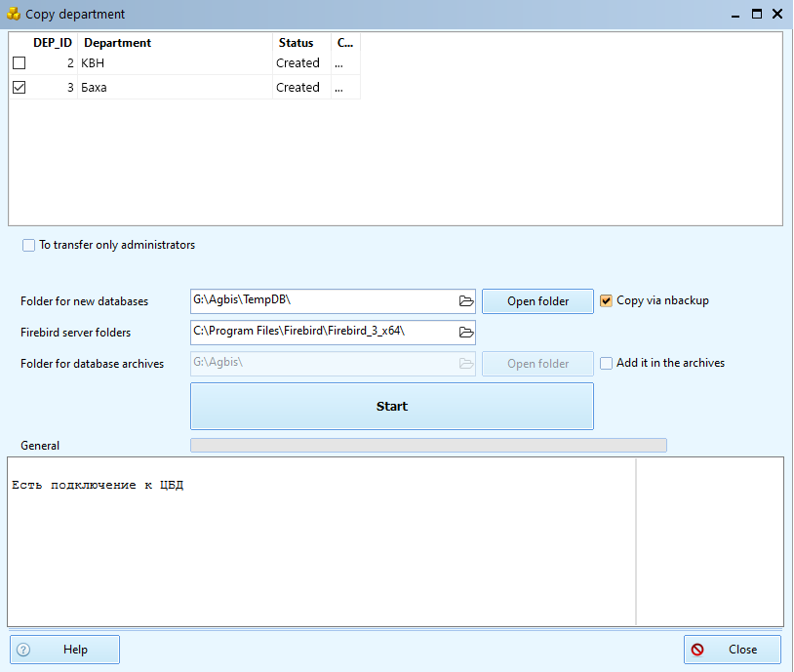The height and width of the screenshot is (672, 794).
Task: Click the Copy department title bar icon
Action: pyautogui.click(x=14, y=14)
